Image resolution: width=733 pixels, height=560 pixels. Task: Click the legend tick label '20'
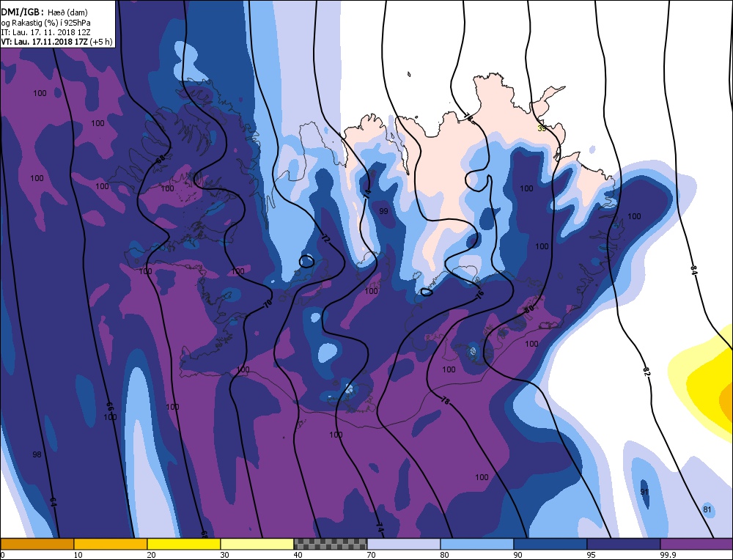[x=152, y=555]
